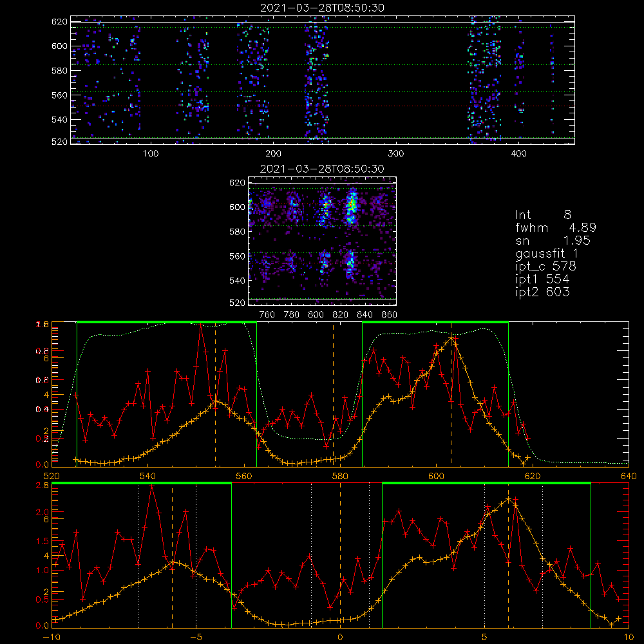
Task: Click the middle image title 2021-03-28T08:50:30
Action: 323,169
